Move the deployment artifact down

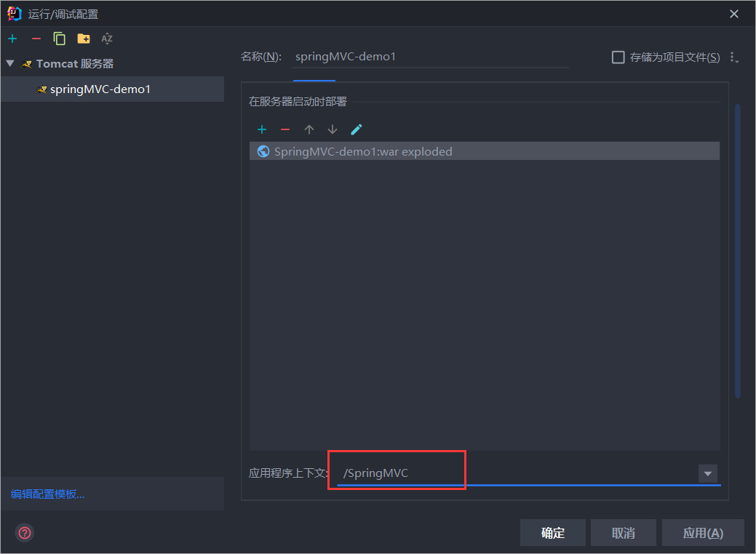coord(333,129)
